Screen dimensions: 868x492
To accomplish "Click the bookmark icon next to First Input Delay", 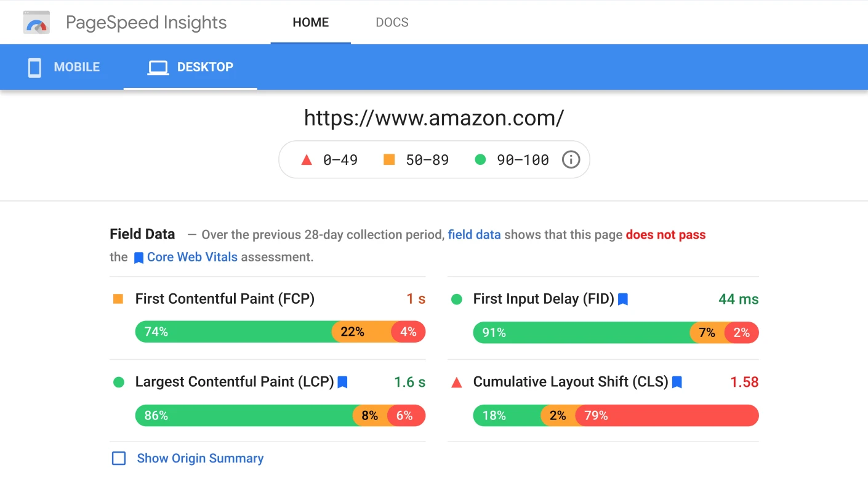I will point(622,299).
